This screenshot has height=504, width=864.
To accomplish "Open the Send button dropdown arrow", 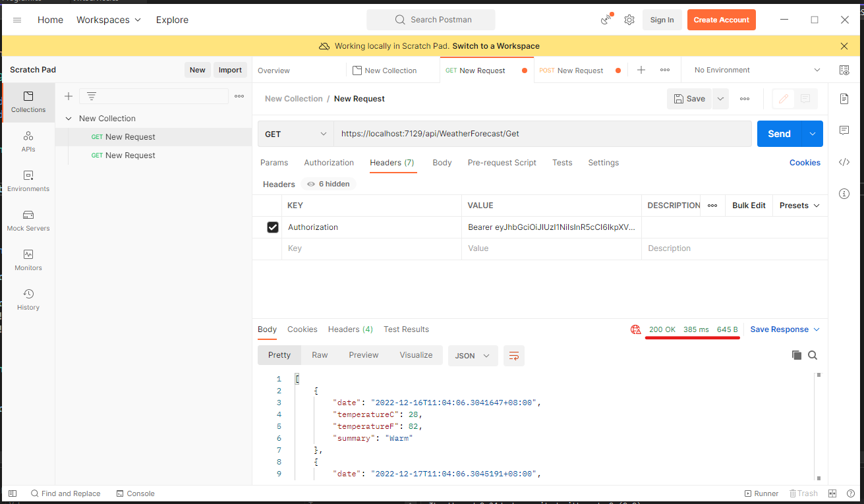I will click(x=812, y=134).
